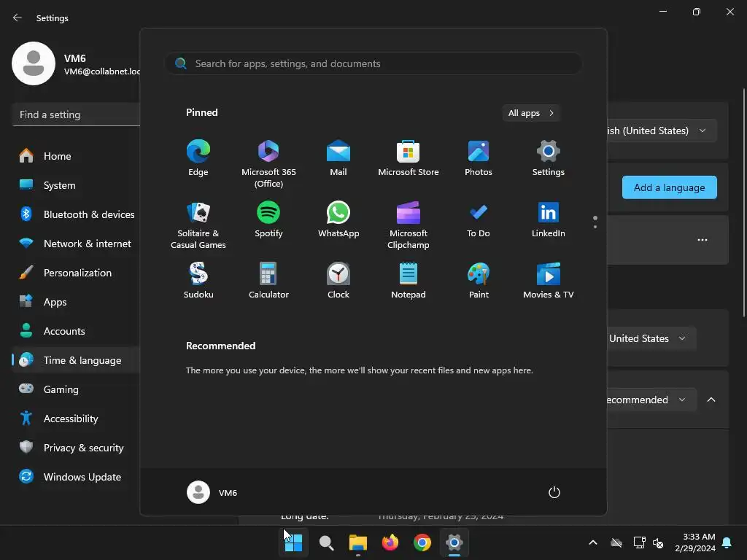The image size is (747, 560).
Task: Go back in Settings window
Action: pyautogui.click(x=18, y=17)
